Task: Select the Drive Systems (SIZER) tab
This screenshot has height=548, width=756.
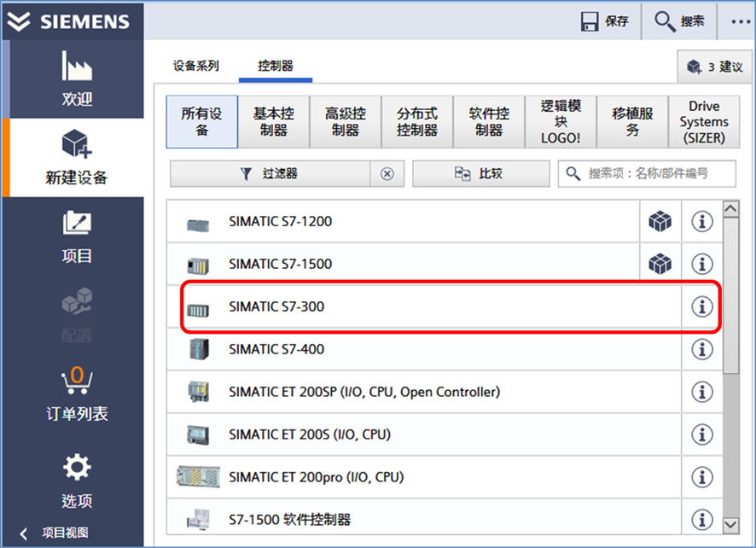Action: [x=704, y=121]
